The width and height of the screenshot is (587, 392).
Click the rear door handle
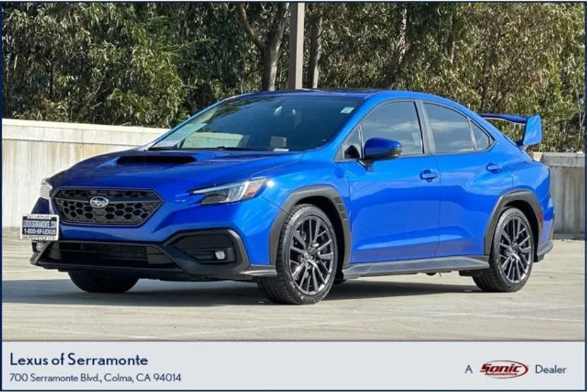coord(494,167)
